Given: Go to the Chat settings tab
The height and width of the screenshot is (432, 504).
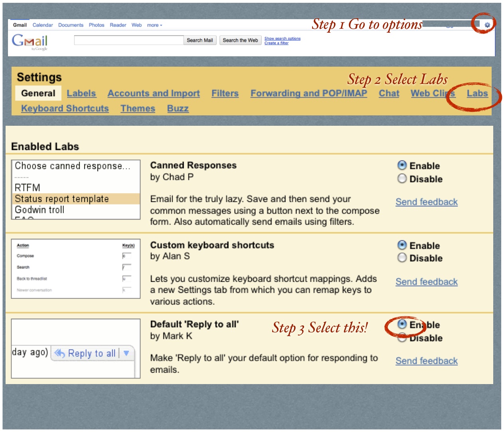Looking at the screenshot, I should click(389, 93).
